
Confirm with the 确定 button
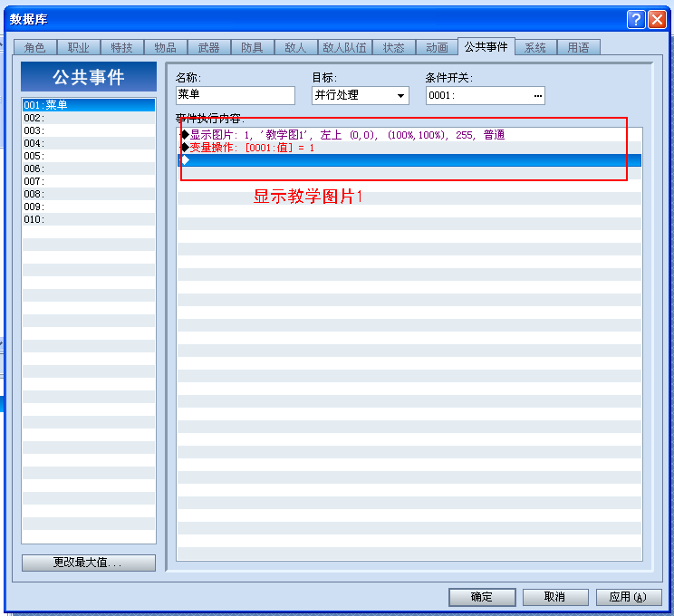(x=482, y=597)
